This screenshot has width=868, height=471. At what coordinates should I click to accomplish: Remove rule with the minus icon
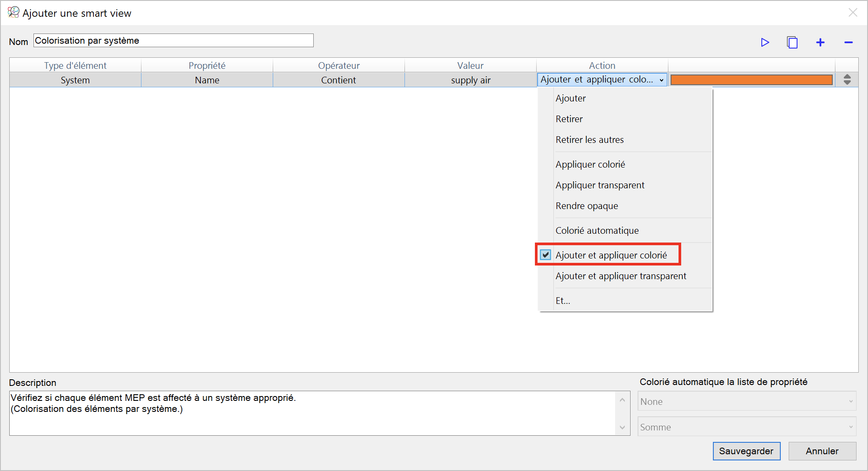click(849, 42)
